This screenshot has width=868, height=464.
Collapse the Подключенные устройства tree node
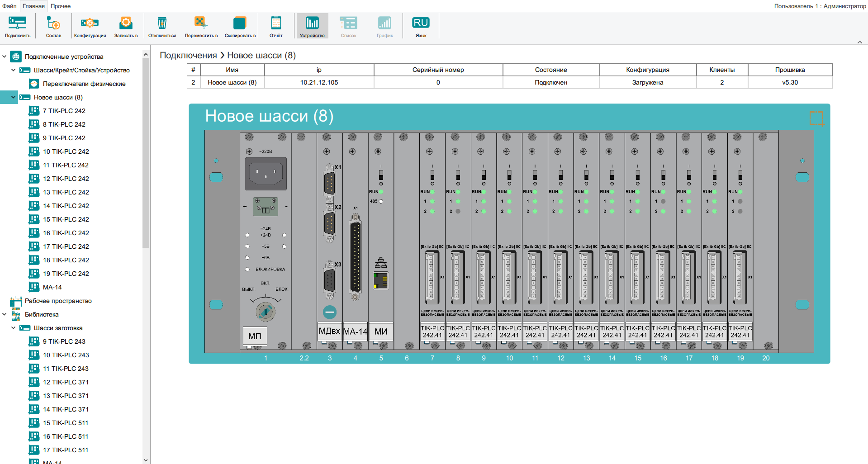pos(5,57)
